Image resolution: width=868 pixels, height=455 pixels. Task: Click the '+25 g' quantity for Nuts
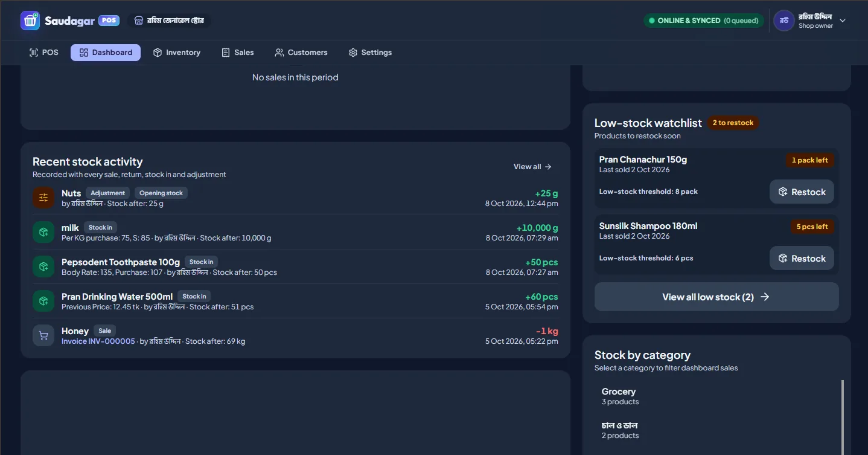click(x=546, y=193)
